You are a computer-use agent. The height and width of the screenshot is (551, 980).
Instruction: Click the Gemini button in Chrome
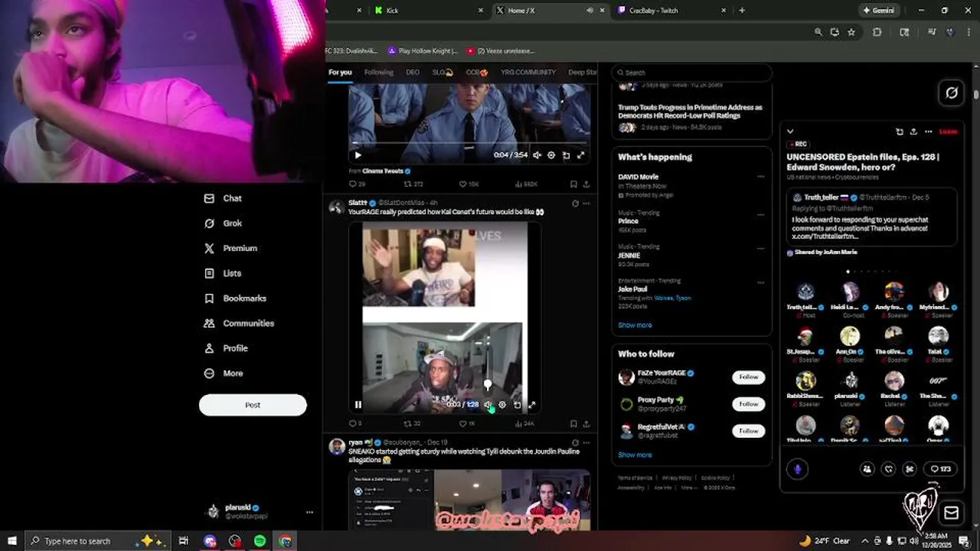coord(878,11)
